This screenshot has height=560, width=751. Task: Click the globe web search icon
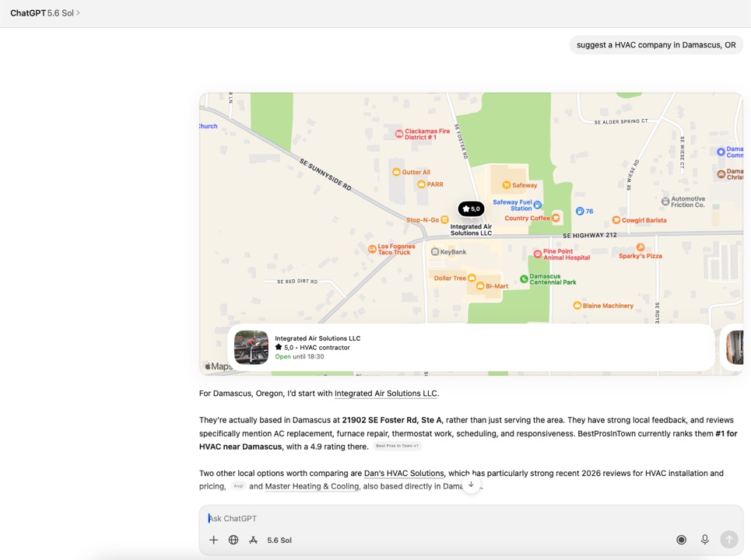(x=233, y=540)
